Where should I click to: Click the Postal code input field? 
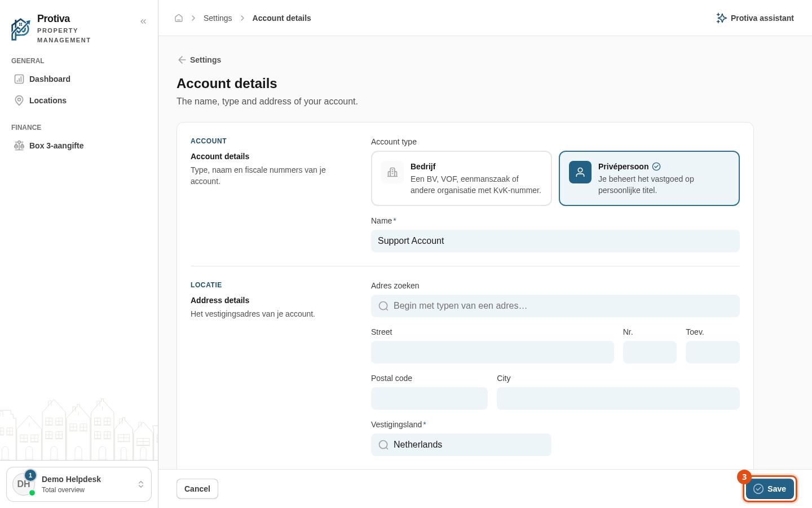[429, 398]
